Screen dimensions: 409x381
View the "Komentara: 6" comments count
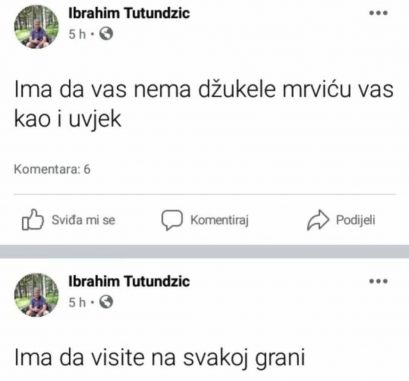52,169
